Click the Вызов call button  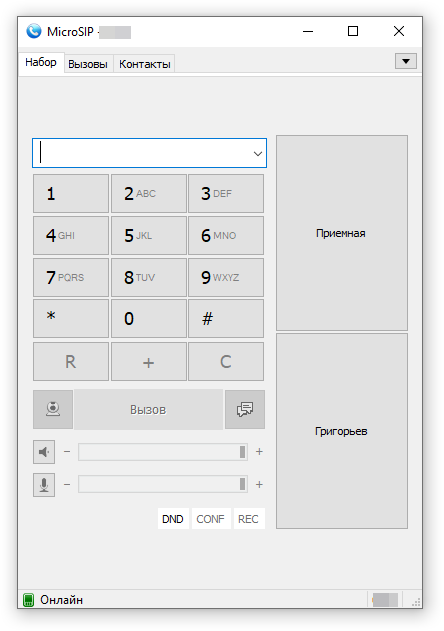pyautogui.click(x=149, y=410)
